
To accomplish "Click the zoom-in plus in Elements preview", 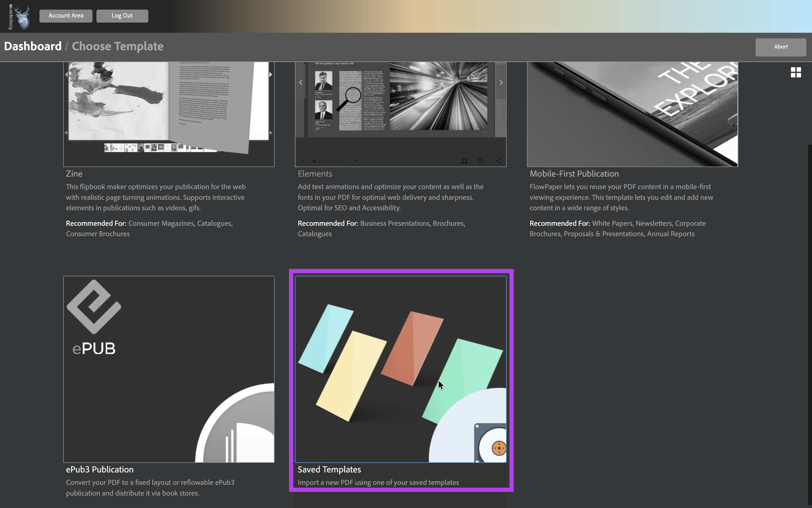I will pos(356,161).
